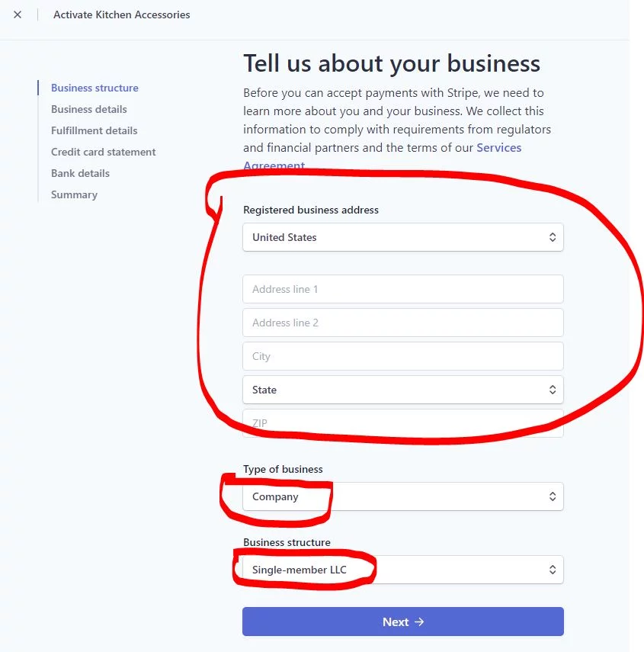The width and height of the screenshot is (644, 652).
Task: Expand the State dropdown
Action: pos(402,390)
